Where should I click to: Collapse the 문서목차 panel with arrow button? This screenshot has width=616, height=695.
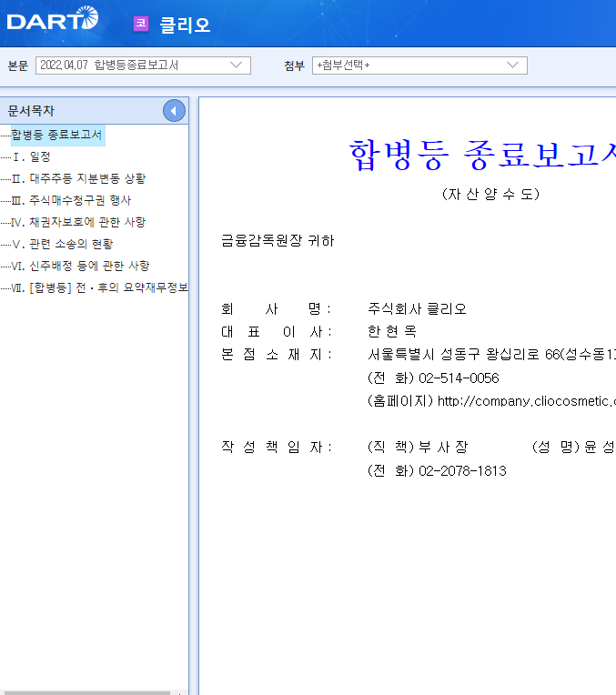174,111
